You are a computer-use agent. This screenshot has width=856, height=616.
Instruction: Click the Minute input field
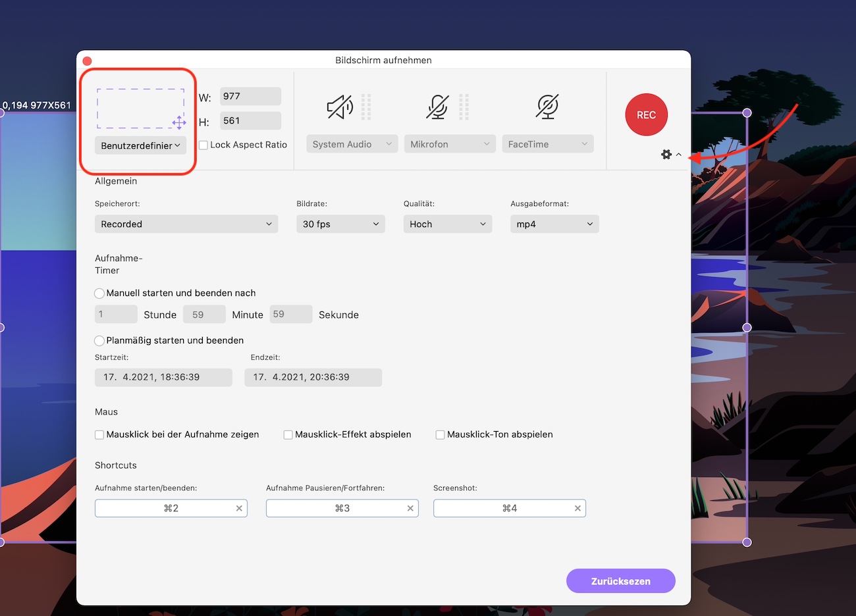click(204, 314)
